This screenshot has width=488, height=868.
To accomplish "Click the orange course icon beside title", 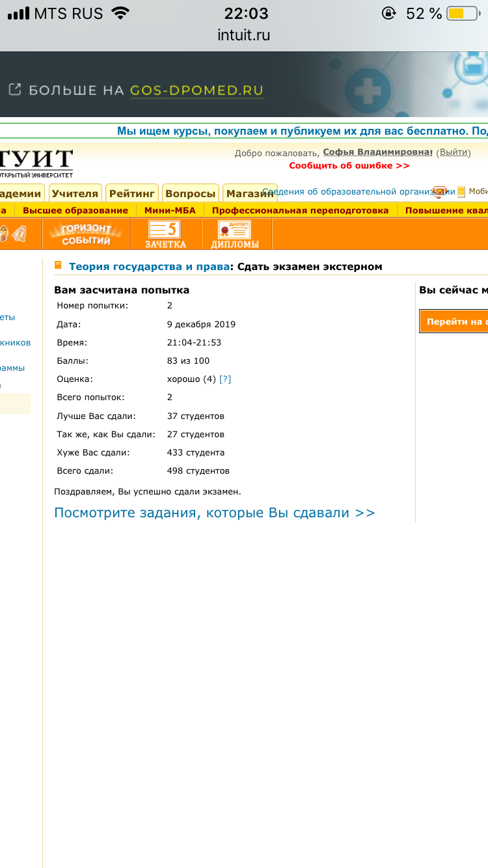I will [59, 265].
